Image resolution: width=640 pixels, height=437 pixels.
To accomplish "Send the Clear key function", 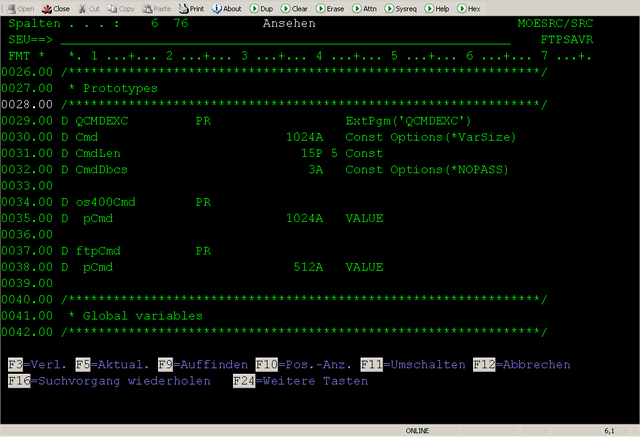I will [x=294, y=9].
